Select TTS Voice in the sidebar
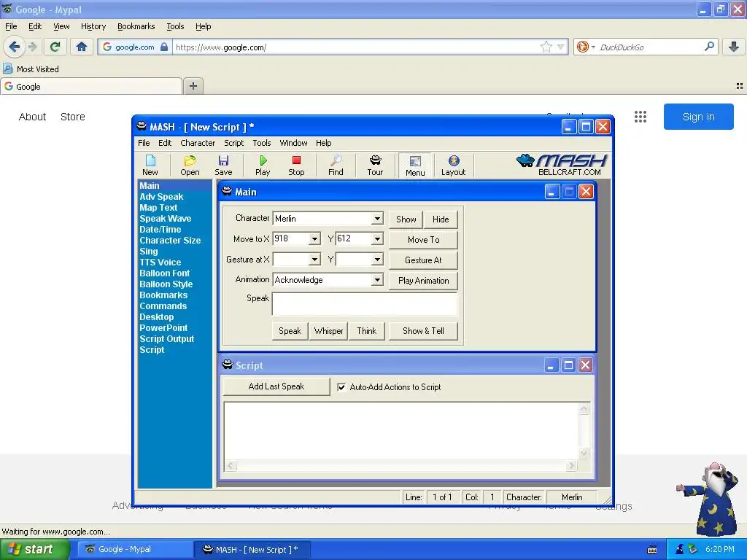Image resolution: width=747 pixels, height=560 pixels. click(x=160, y=262)
